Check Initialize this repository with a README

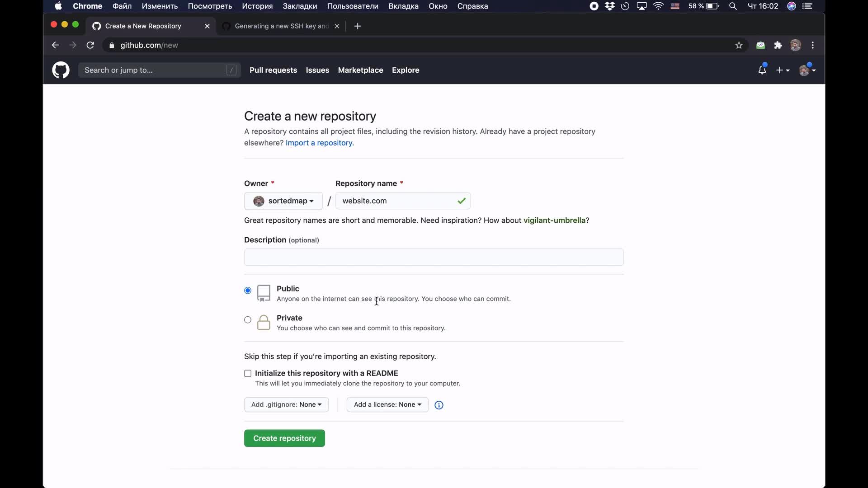pyautogui.click(x=248, y=373)
